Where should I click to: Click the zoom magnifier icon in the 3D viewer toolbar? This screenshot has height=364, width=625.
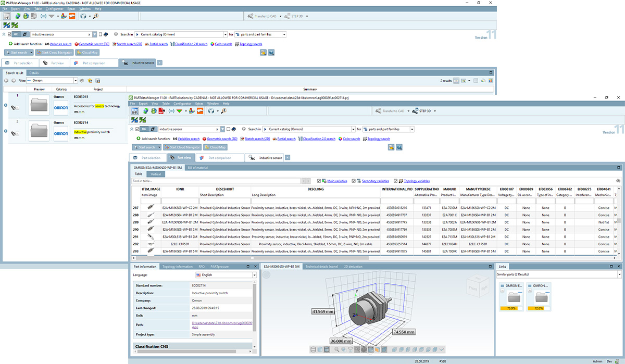[x=336, y=349]
